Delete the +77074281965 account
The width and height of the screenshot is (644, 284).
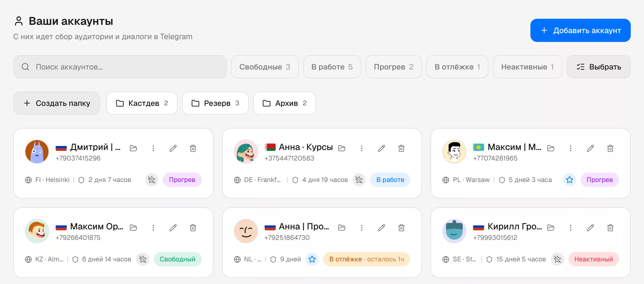(610, 148)
